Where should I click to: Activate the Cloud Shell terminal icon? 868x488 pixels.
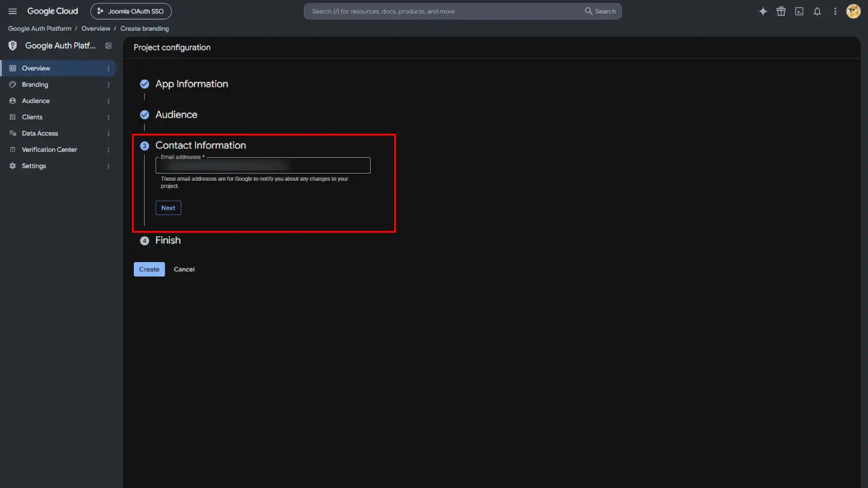[799, 11]
